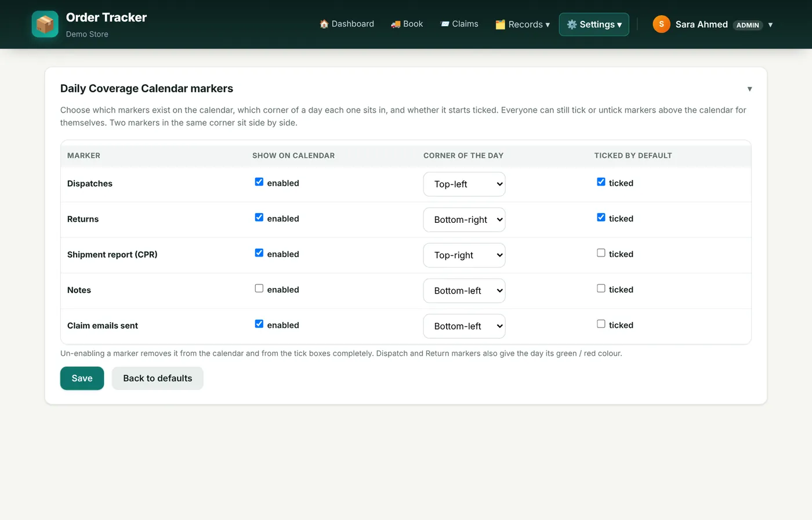Viewport: 812px width, 520px height.
Task: Expand the user account menu arrow
Action: click(770, 25)
